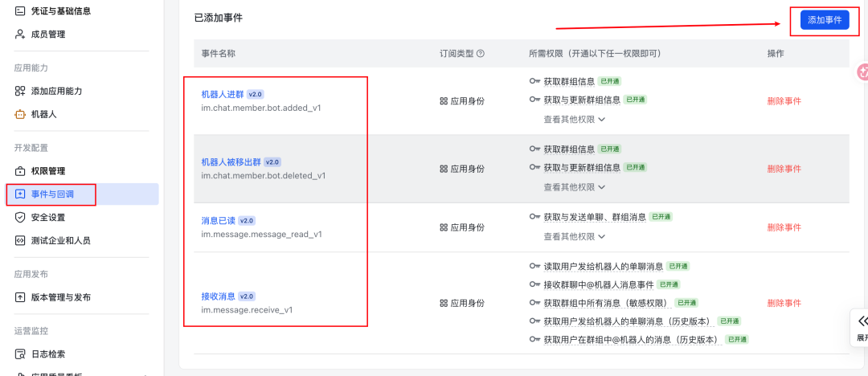The height and width of the screenshot is (376, 868).
Task: Click the 测试企业和人员 code icon
Action: point(20,240)
